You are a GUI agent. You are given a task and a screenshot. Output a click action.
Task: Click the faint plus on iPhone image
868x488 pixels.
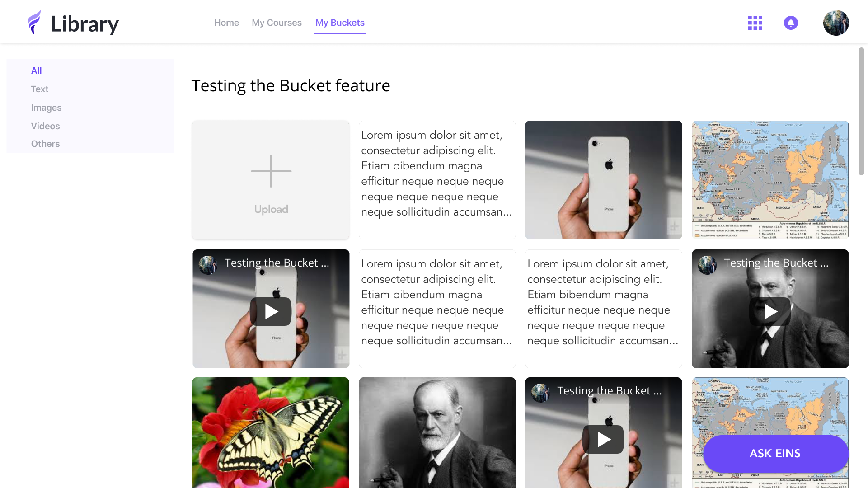pyautogui.click(x=674, y=226)
